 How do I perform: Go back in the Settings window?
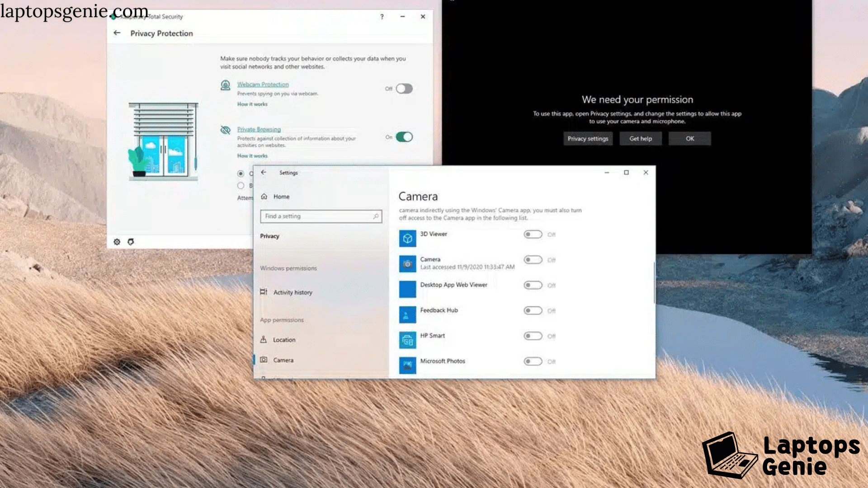pyautogui.click(x=264, y=173)
